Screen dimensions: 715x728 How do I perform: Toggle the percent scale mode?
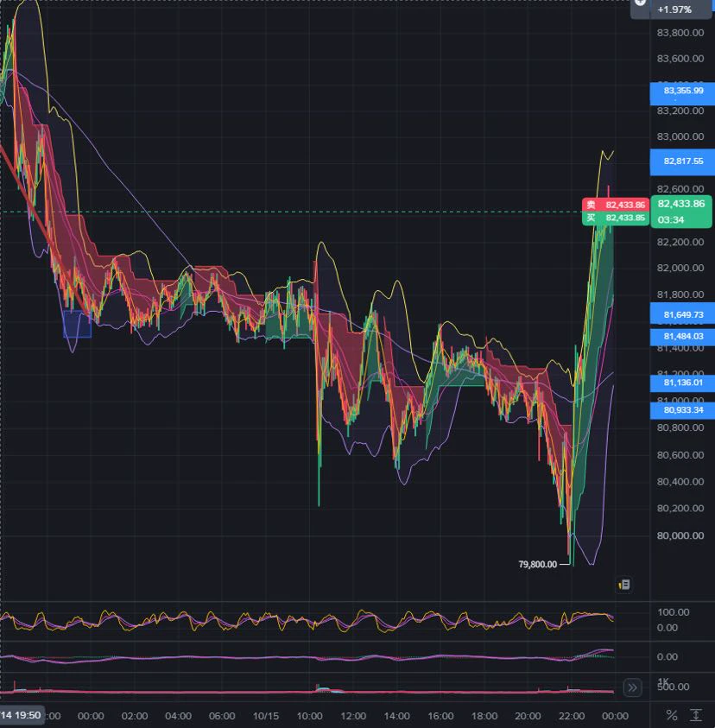[671, 715]
